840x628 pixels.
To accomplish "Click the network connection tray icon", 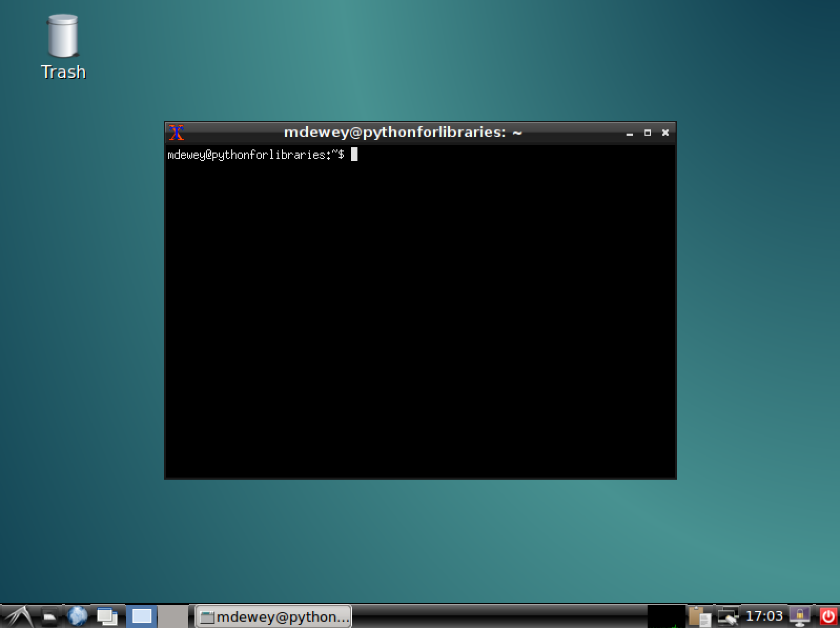I will [728, 616].
